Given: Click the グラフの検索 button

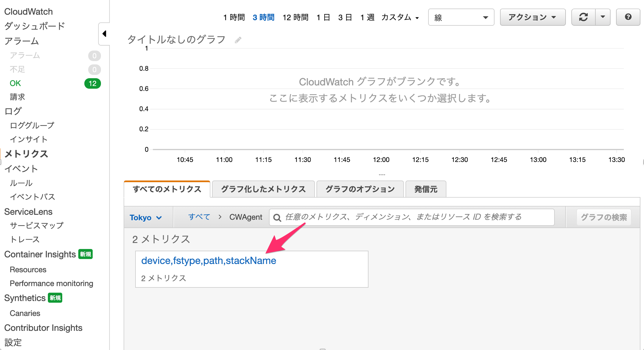Looking at the screenshot, I should tap(604, 217).
